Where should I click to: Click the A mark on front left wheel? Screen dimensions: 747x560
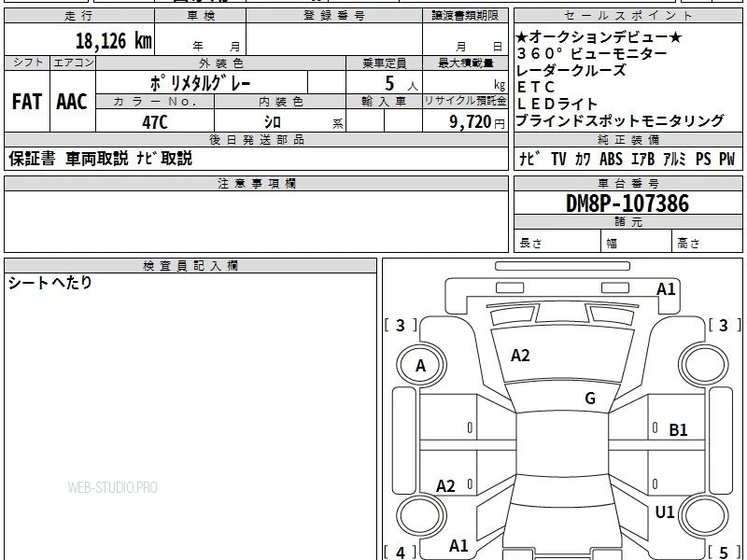[x=420, y=365]
